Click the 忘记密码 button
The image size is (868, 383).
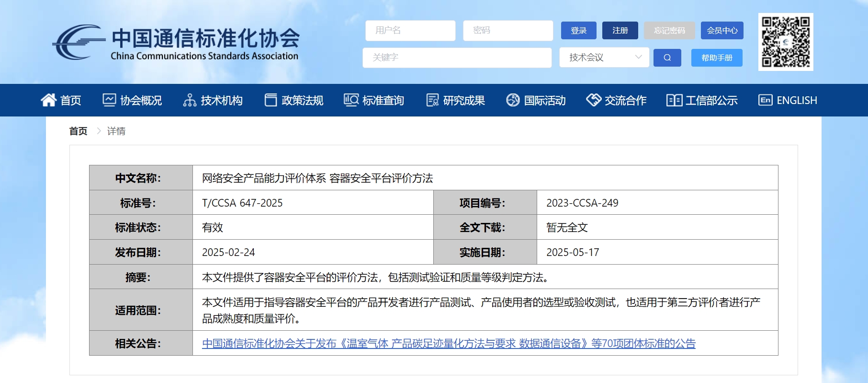click(x=669, y=30)
